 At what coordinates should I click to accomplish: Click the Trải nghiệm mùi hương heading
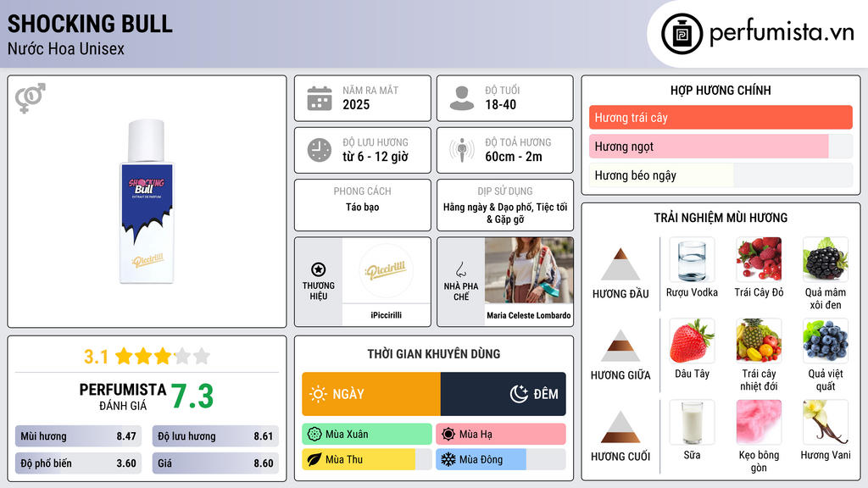click(721, 218)
